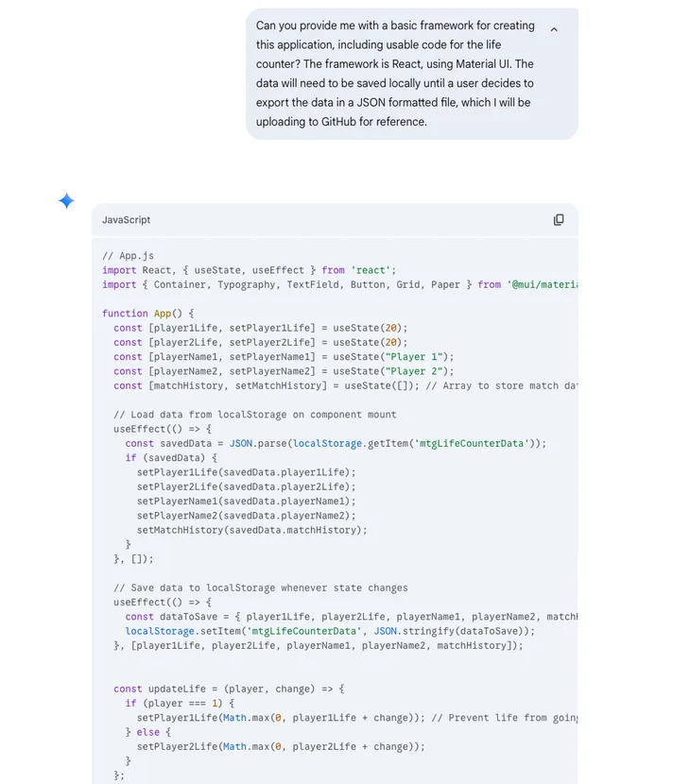Click the 'function App()' declaration line
The height and width of the screenshot is (784, 690).
(x=148, y=314)
